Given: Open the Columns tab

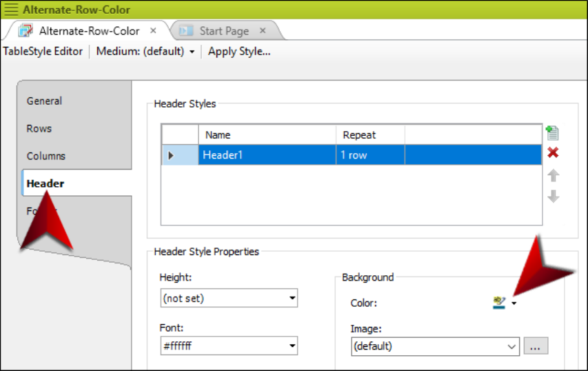Looking at the screenshot, I should click(x=46, y=156).
